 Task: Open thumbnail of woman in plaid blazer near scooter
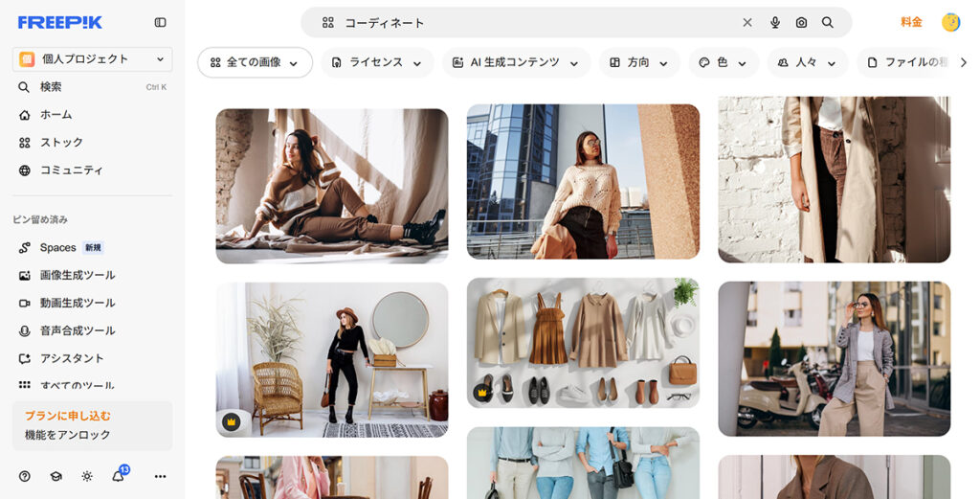point(835,358)
